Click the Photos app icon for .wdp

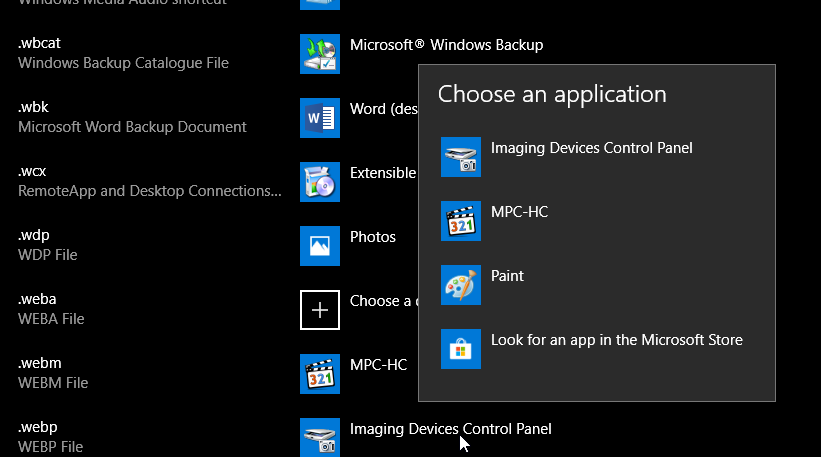(320, 246)
